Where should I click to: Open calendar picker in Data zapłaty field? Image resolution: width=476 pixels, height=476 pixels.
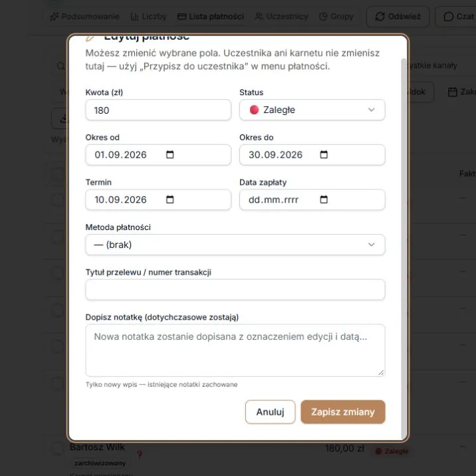pos(324,199)
